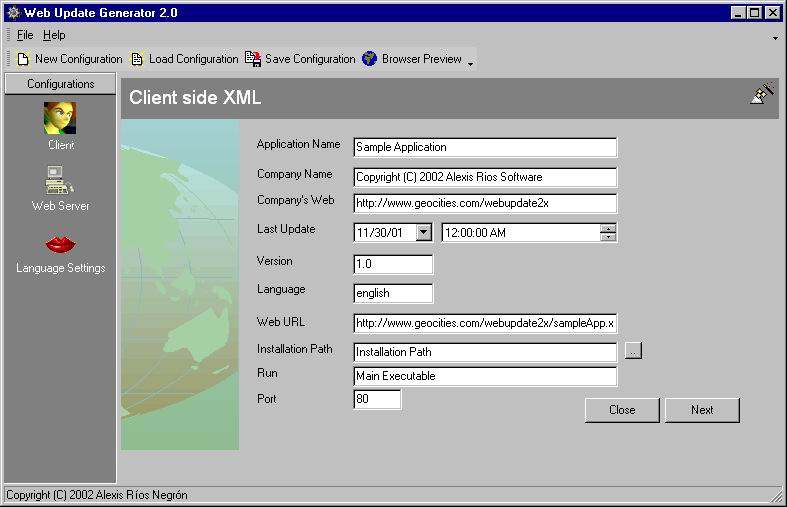Expand the toolbar overflow arrow
Screen dimensions: 787x507
click(470, 62)
